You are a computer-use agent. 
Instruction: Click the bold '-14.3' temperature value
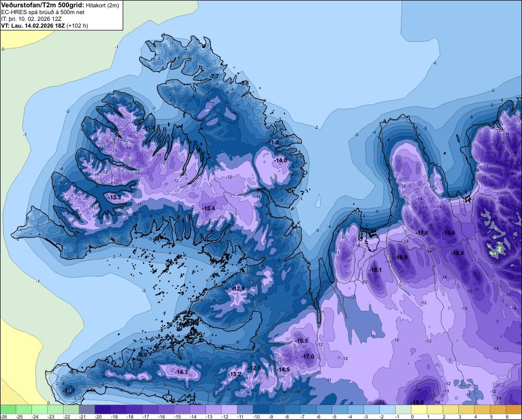(x=182, y=373)
